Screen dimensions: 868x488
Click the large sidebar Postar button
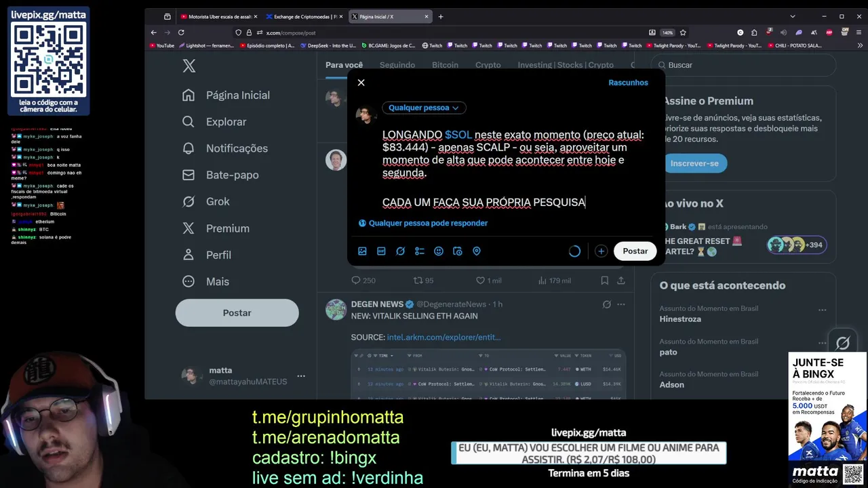tap(237, 312)
